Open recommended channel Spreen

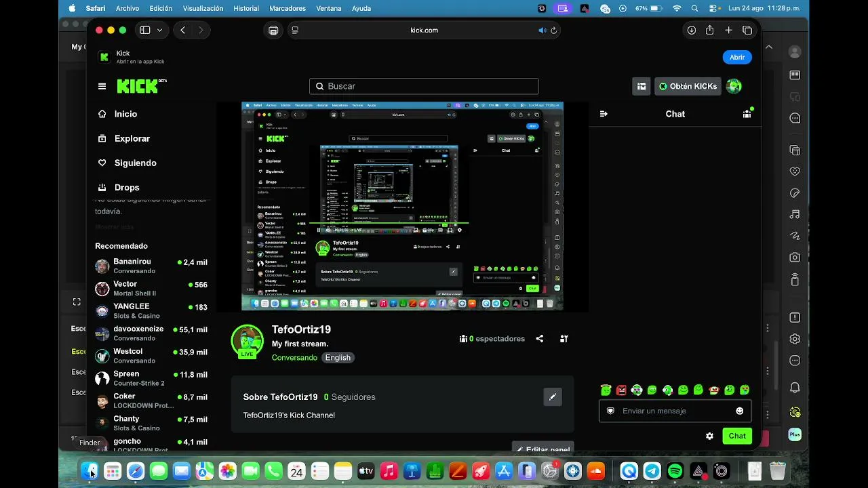tap(151, 378)
